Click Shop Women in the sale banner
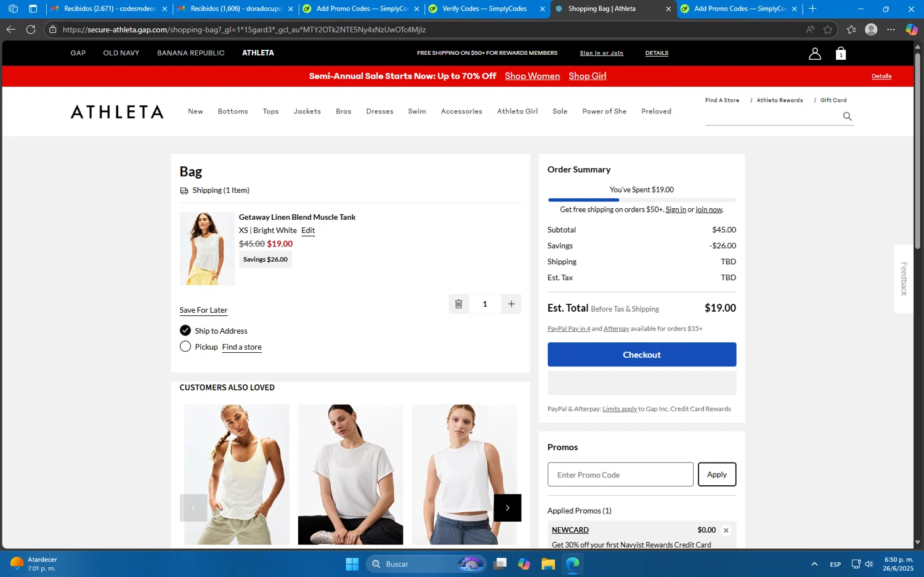Image resolution: width=924 pixels, height=577 pixels. pyautogui.click(x=532, y=76)
